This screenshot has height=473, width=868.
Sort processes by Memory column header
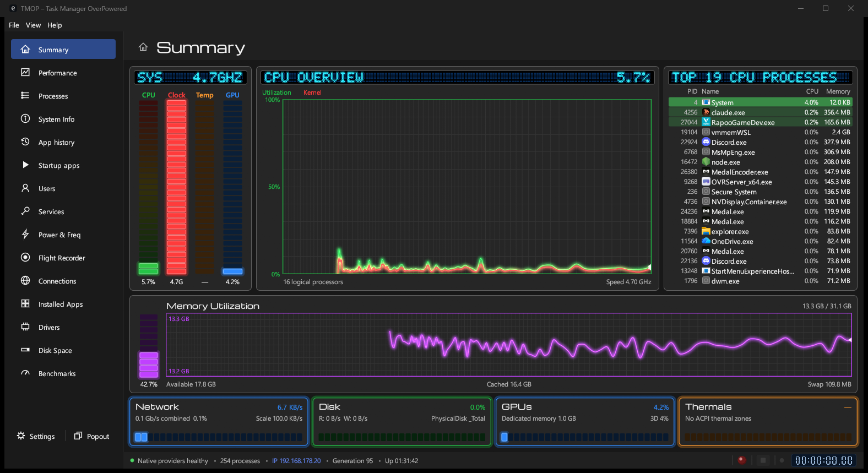point(838,91)
